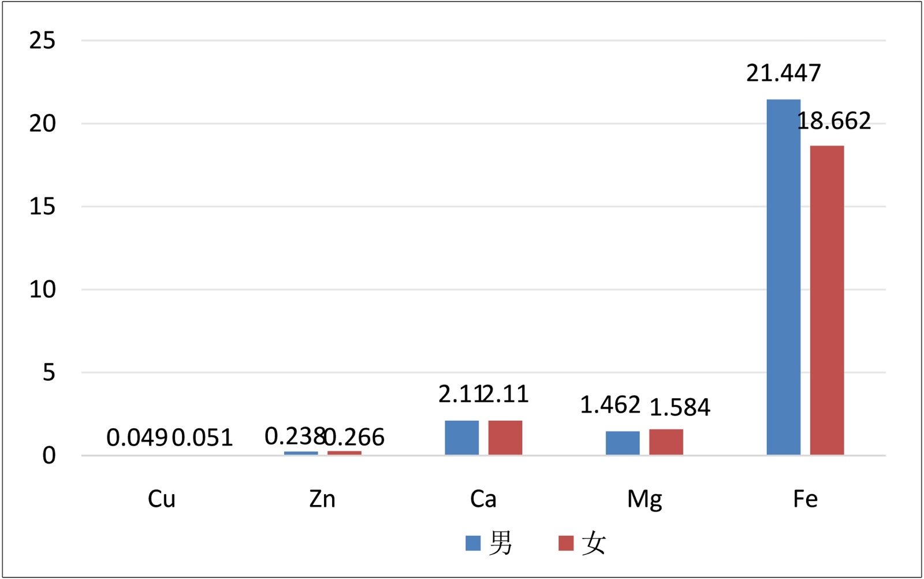Screen dimensions: 924x579
Task: Click the blue legend swatch for 男
Action: click(x=473, y=543)
